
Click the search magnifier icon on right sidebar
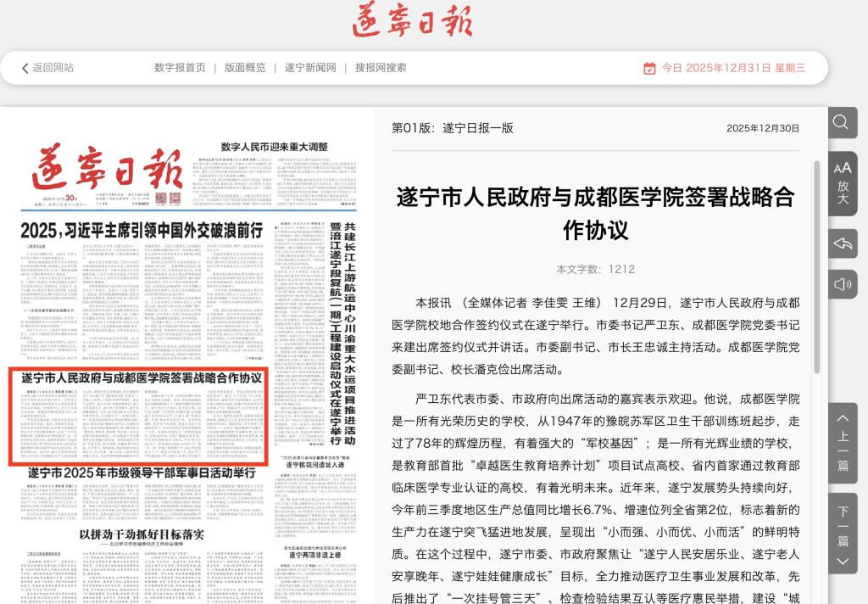click(x=842, y=123)
